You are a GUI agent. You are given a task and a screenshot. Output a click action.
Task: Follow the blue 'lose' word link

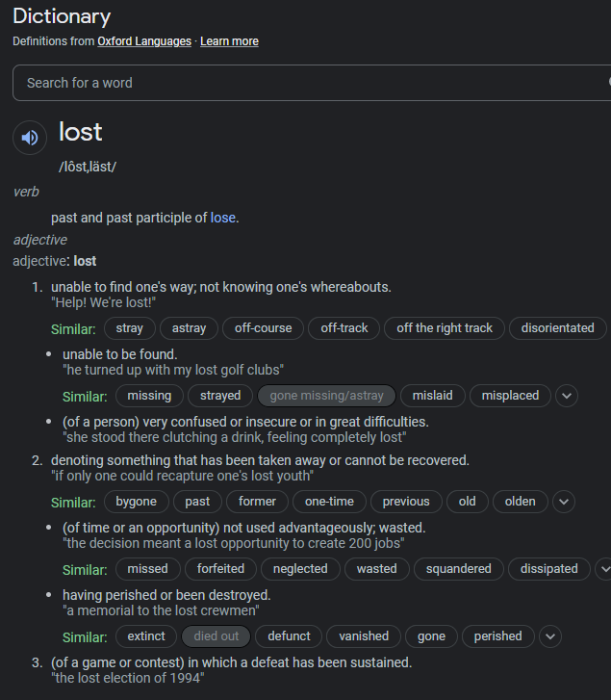coord(223,218)
